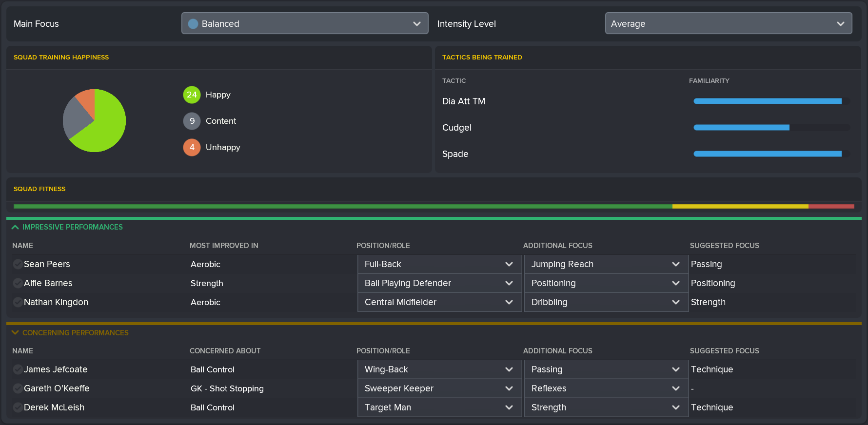Image resolution: width=868 pixels, height=425 pixels.
Task: Expand the Concerning Performances section header
Action: [x=15, y=333]
